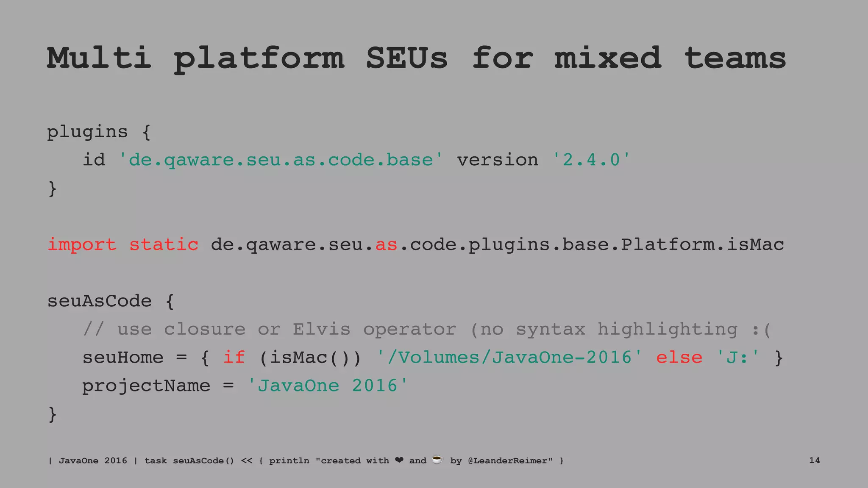Viewport: 868px width, 488px height.
Task: Click the slide title 'Multi platform SEUs for mixed teams'
Action: [x=416, y=59]
